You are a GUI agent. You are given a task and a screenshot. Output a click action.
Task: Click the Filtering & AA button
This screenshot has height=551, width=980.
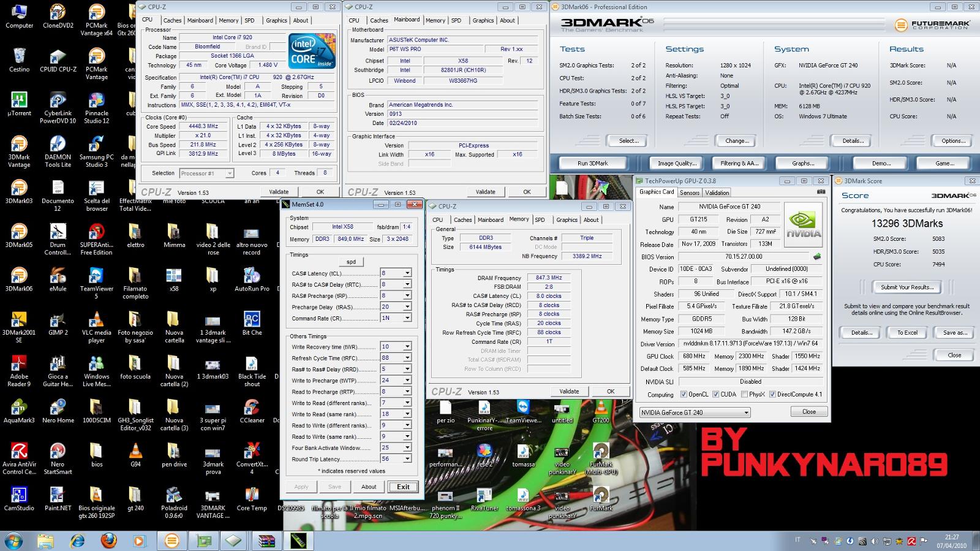pyautogui.click(x=739, y=164)
